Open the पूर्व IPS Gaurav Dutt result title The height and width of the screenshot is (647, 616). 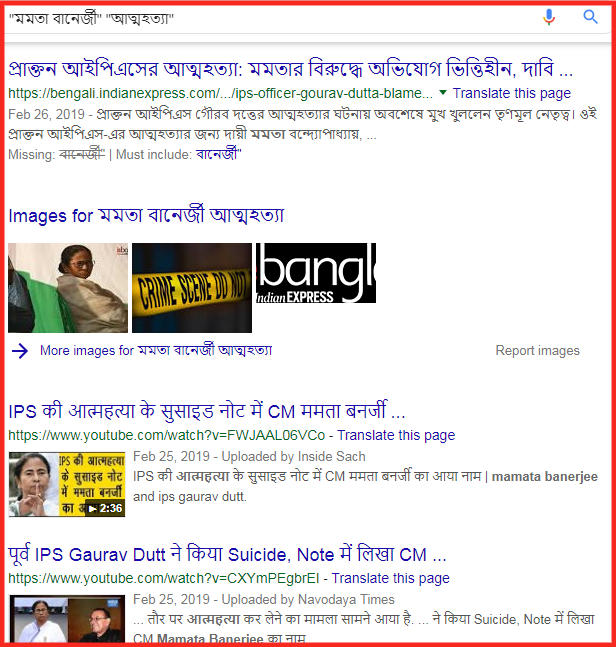(x=227, y=554)
